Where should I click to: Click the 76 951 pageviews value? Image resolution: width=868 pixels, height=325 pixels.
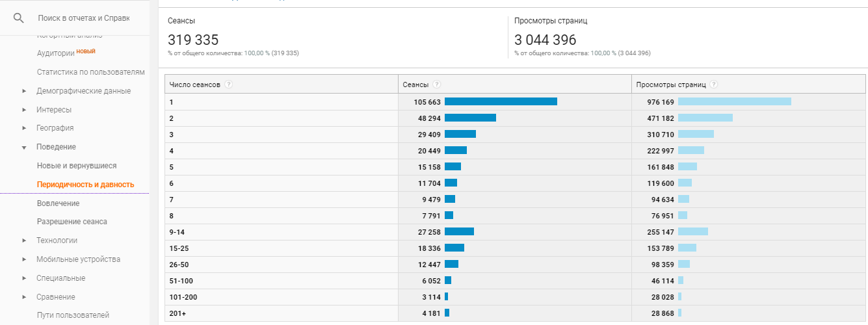click(663, 216)
